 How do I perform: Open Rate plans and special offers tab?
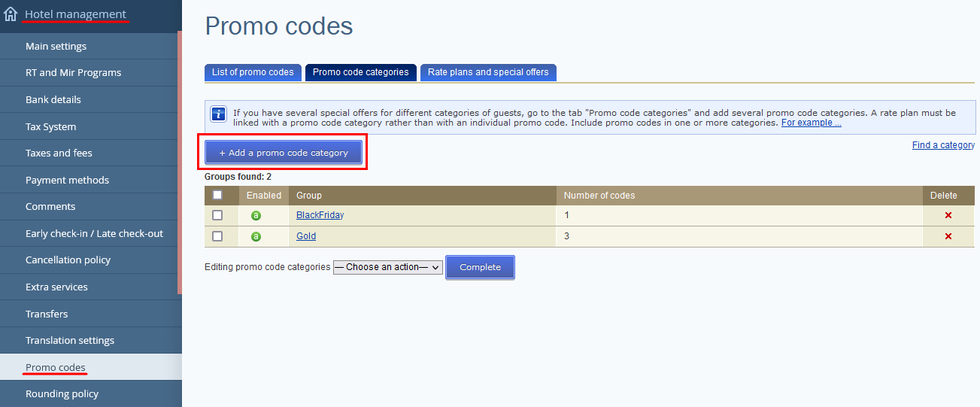pos(488,72)
